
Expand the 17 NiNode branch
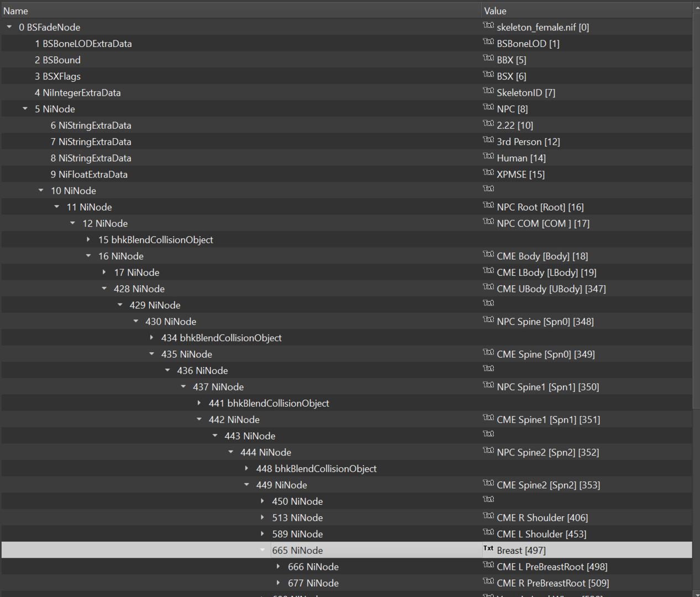[x=104, y=272]
